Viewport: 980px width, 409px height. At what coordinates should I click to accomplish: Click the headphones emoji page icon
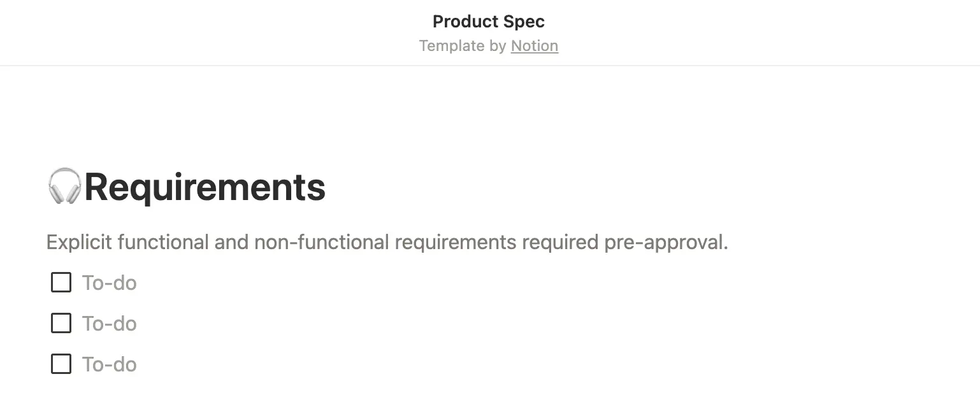pos(62,187)
